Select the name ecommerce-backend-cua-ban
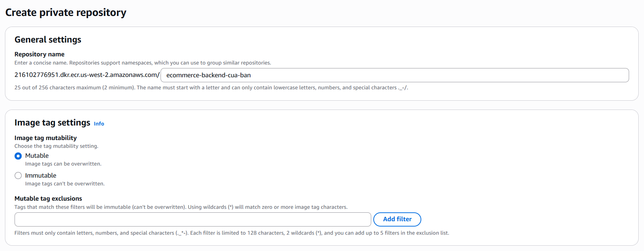644x251 pixels. pos(209,75)
